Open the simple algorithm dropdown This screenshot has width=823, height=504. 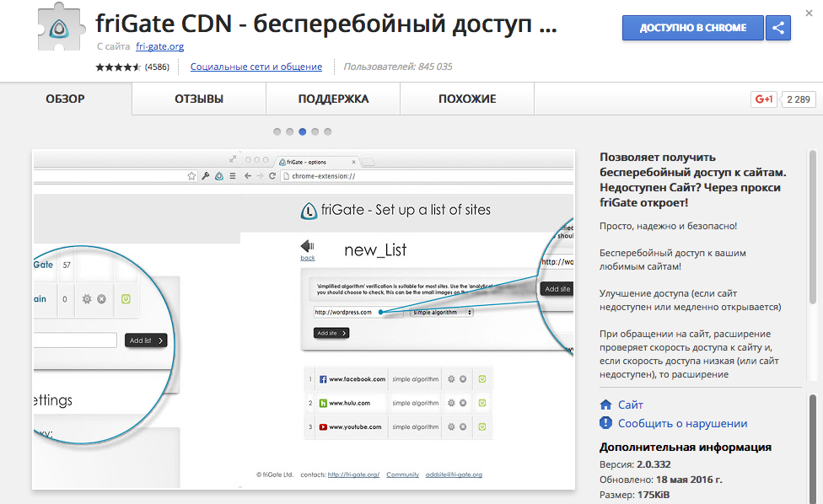[x=441, y=312]
